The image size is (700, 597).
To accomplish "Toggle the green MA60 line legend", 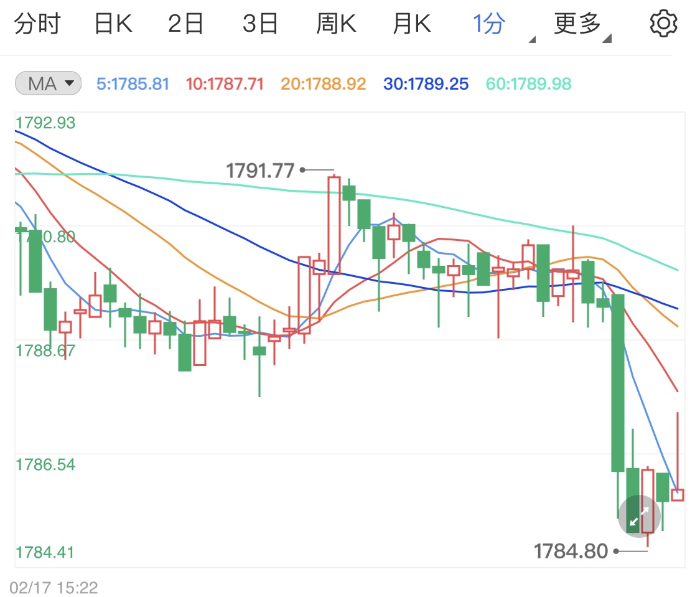I will tap(528, 83).
